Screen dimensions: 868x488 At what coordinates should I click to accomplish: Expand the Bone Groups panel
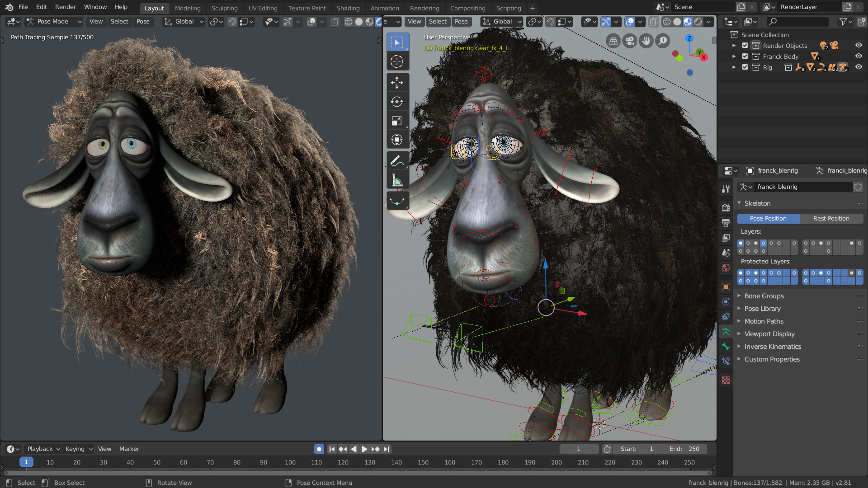tap(764, 296)
